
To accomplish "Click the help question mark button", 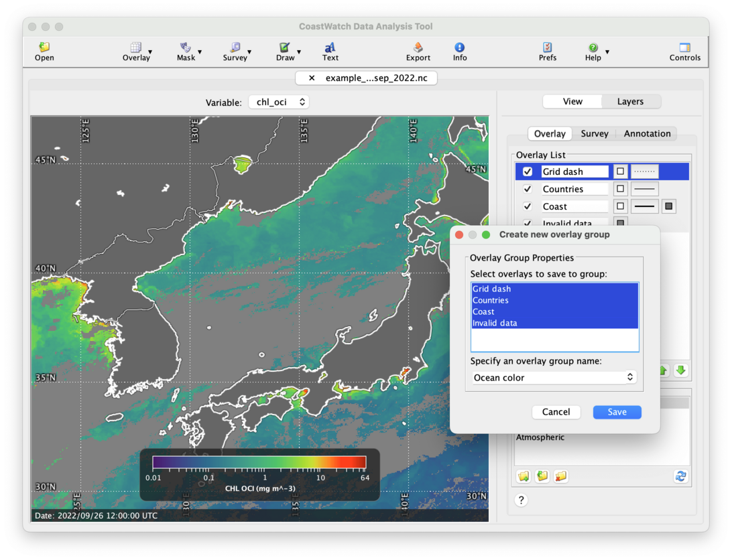I will tap(521, 500).
